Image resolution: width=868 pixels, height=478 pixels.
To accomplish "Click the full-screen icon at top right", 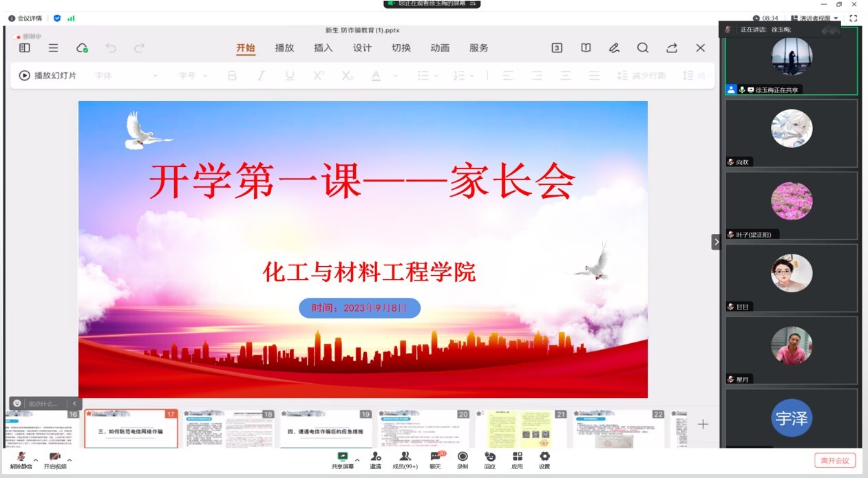I will (x=854, y=19).
